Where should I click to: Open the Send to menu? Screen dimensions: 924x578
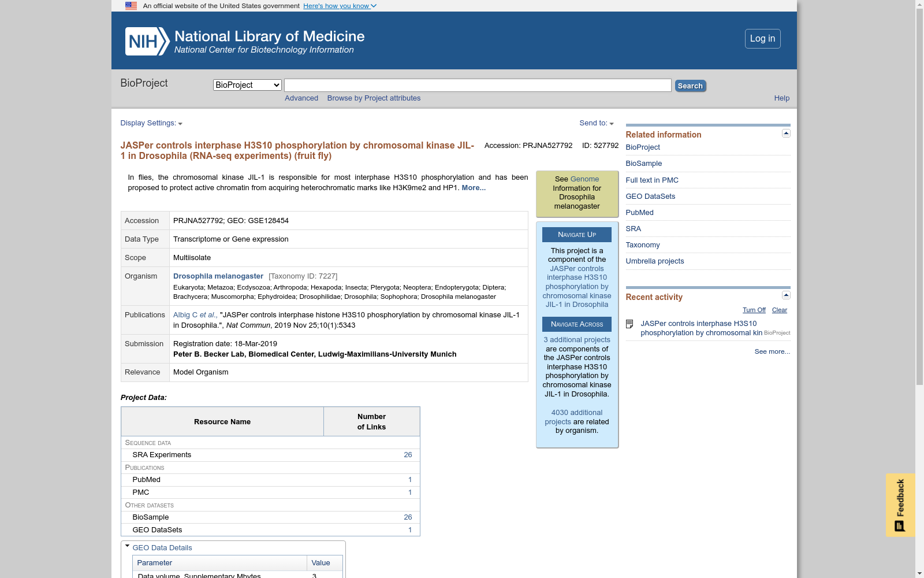pos(597,123)
